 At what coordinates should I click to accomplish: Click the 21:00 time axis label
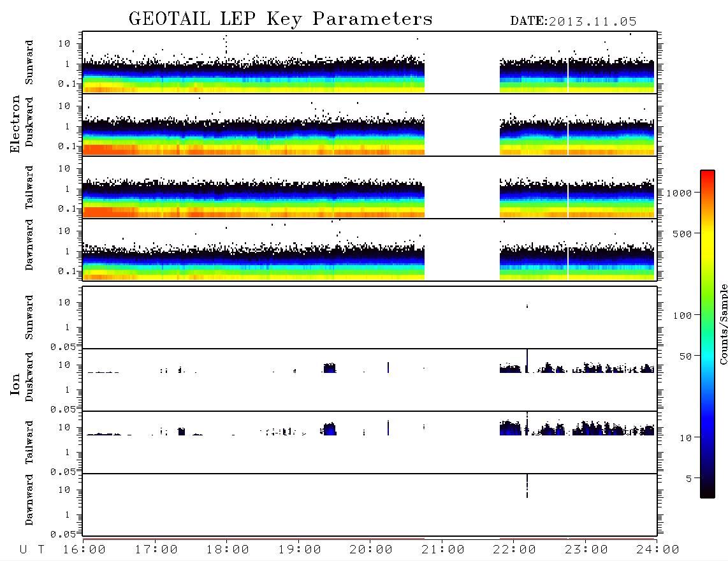[443, 550]
